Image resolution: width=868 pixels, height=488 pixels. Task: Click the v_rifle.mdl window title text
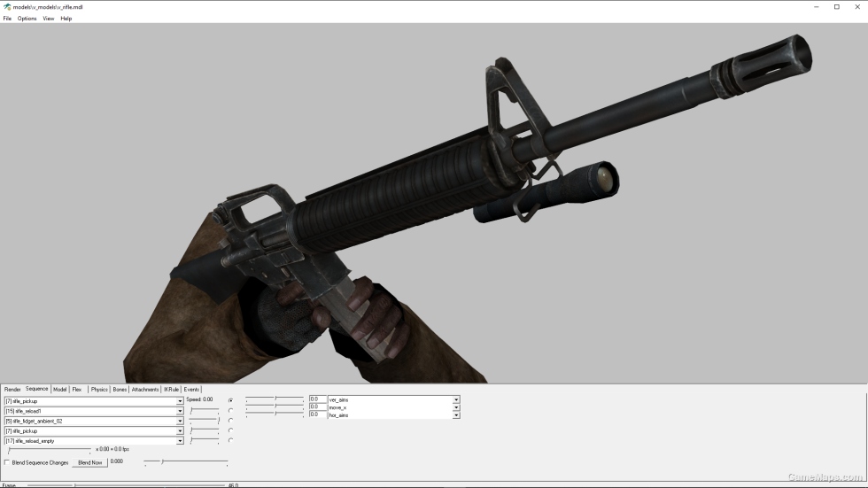(48, 7)
